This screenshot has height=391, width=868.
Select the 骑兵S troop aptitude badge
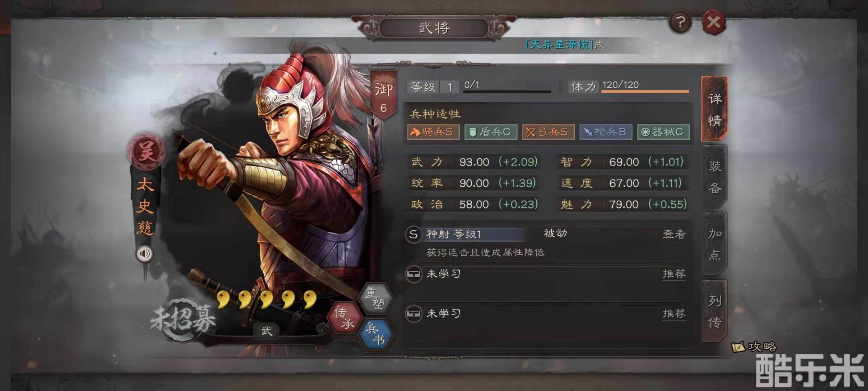point(433,132)
